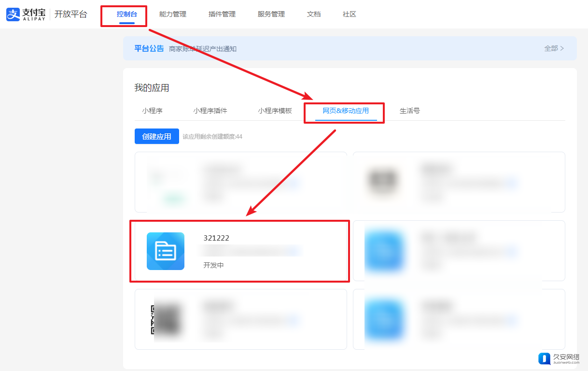588x371 pixels.
Task: Open the 商家账单延迟产出通知 announcement
Action: [x=203, y=49]
